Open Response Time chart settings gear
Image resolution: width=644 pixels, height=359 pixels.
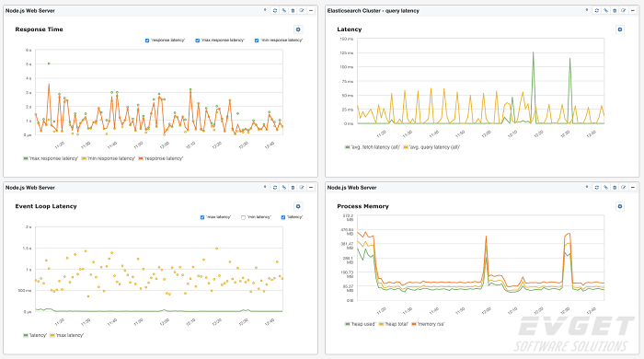pyautogui.click(x=298, y=29)
